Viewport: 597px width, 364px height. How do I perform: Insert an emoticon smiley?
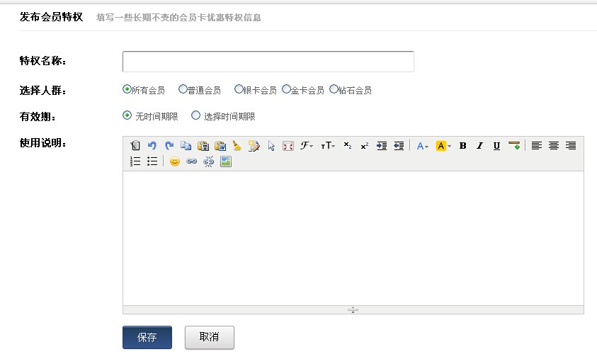tap(174, 161)
